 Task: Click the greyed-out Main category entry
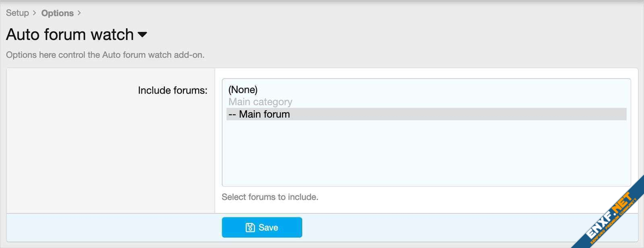coord(260,102)
